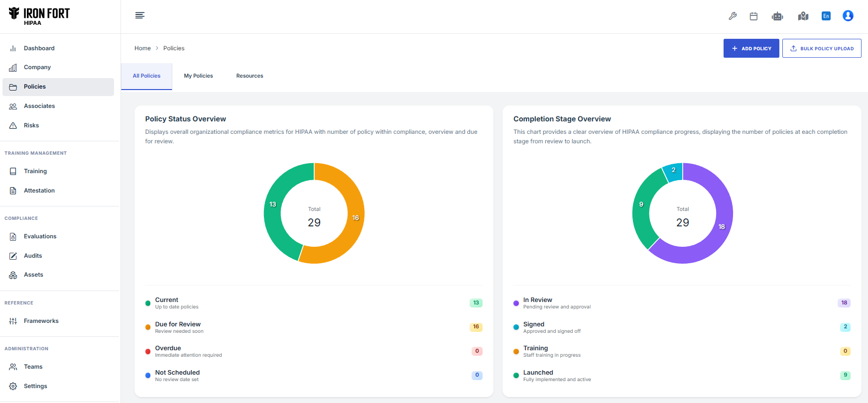Screen dimensions: 868x403
Task: Click the robot assistant icon
Action: [x=777, y=16]
